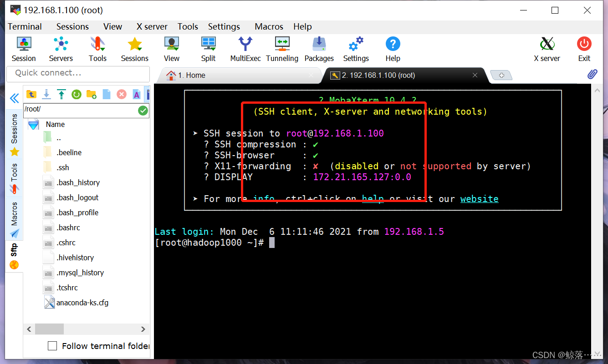Open the Packages manager icon

(x=319, y=49)
